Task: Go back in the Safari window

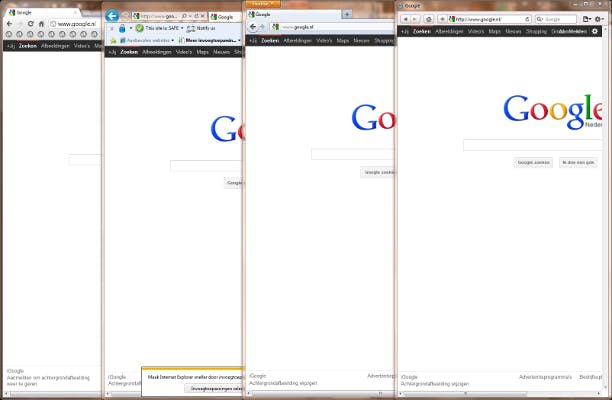Action: [406, 19]
